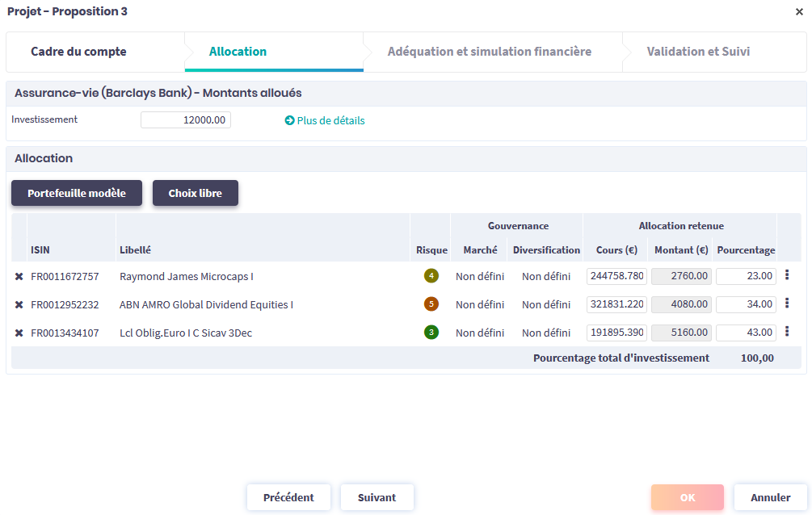This screenshot has width=812, height=515.
Task: Remove the Raymond James Microcaps I row
Action: (19, 277)
